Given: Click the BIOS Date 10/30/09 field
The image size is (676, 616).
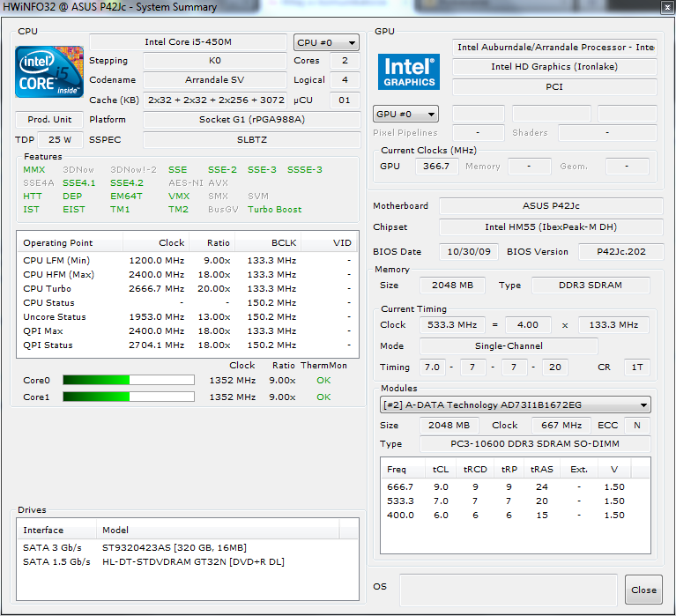Looking at the screenshot, I should (x=469, y=252).
